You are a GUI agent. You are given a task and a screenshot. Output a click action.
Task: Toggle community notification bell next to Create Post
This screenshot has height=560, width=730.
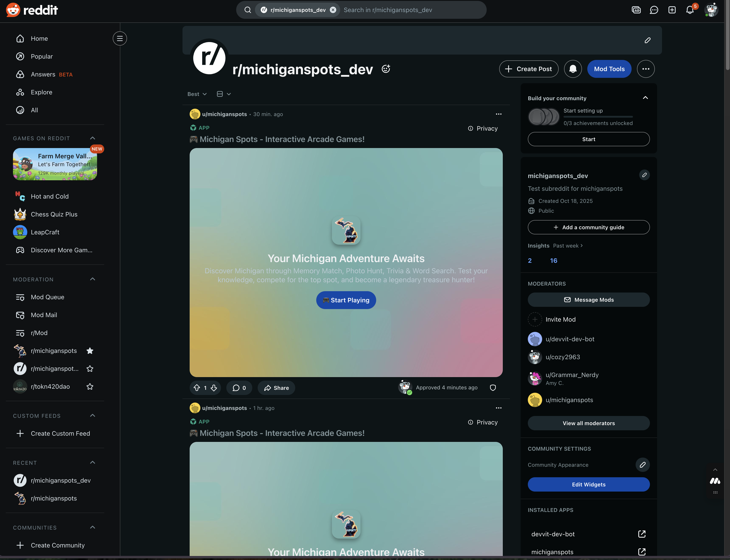coord(573,69)
